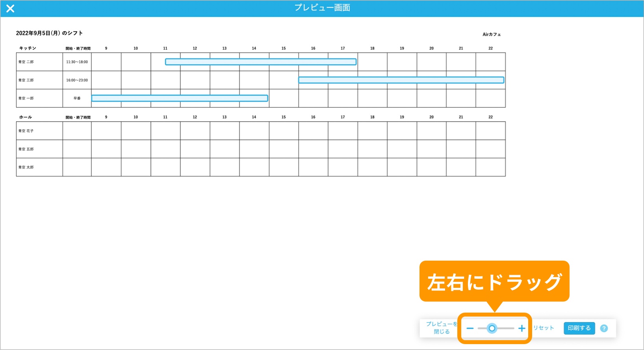Close preview with the X icon
This screenshot has width=644, height=350.
click(x=10, y=8)
